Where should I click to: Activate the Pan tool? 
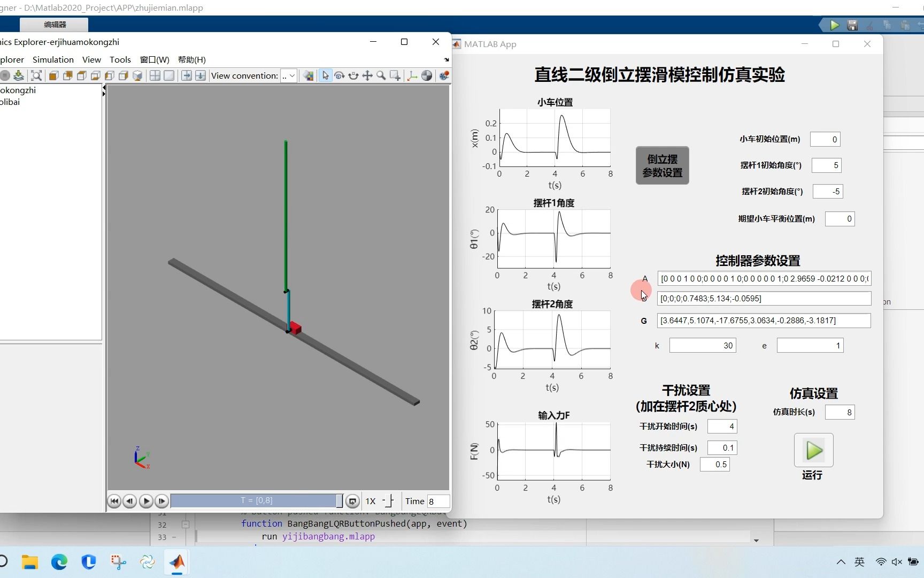tap(367, 75)
